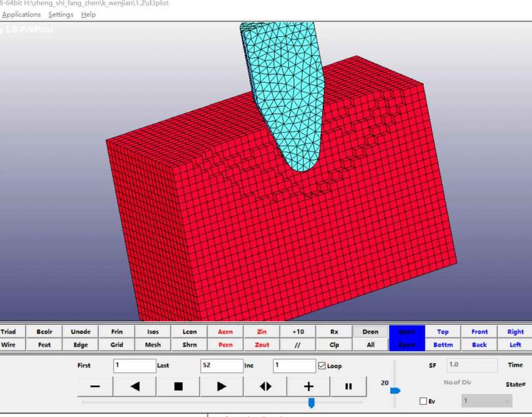
Task: Toggle the Loop checkbox
Action: point(322,366)
